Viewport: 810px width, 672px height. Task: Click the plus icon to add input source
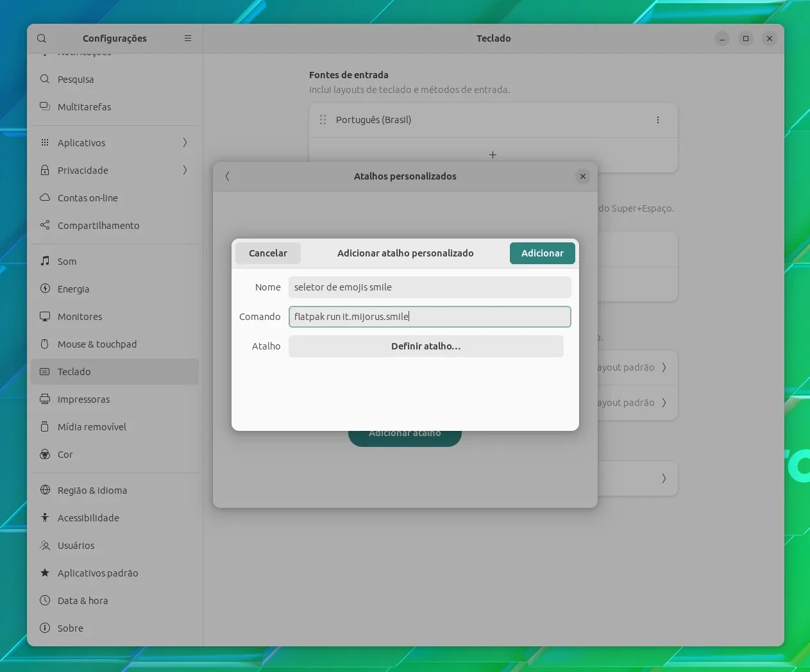(493, 155)
